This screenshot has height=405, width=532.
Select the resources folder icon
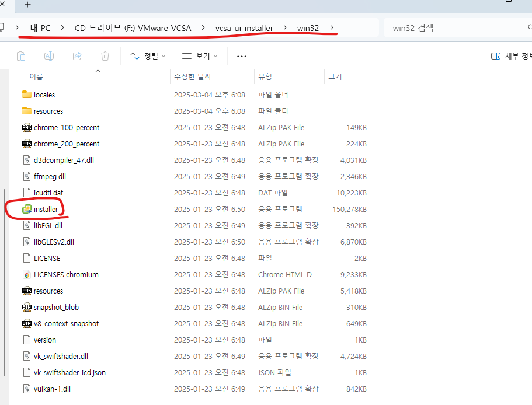coord(27,111)
